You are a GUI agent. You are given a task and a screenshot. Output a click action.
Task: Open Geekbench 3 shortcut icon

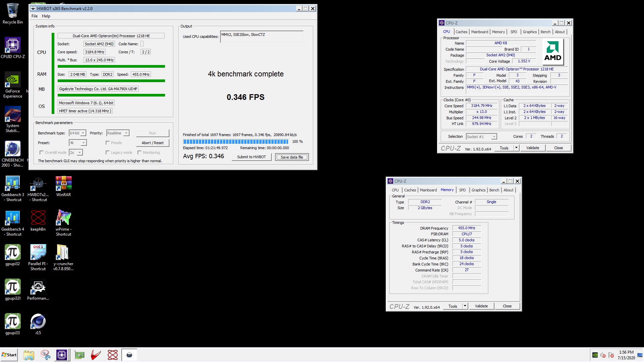(13, 188)
